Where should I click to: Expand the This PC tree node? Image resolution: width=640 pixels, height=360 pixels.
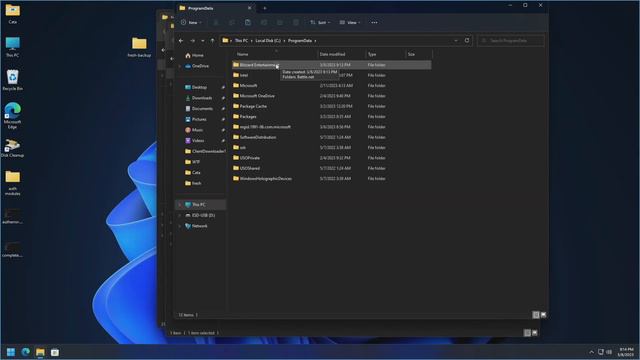(180, 204)
